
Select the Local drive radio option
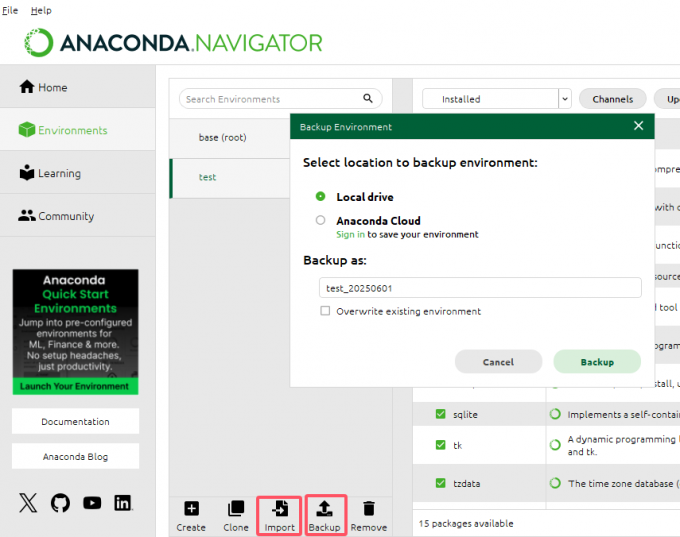click(x=320, y=196)
